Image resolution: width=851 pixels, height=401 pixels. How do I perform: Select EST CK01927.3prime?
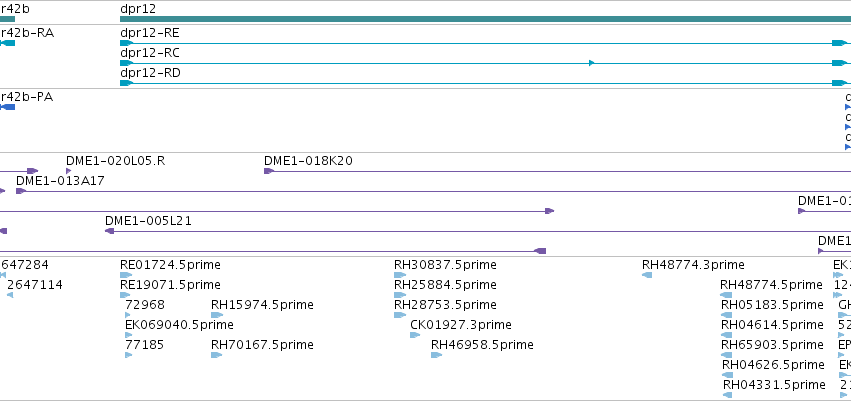point(461,325)
